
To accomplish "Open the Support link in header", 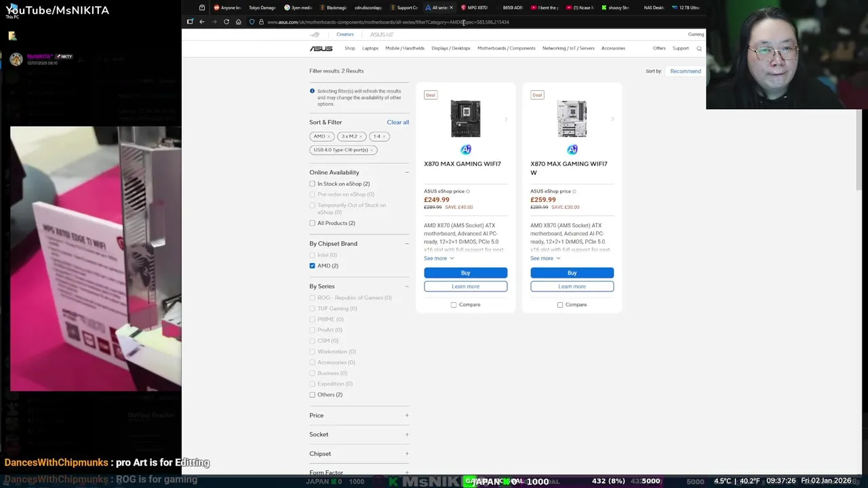I will coord(680,48).
